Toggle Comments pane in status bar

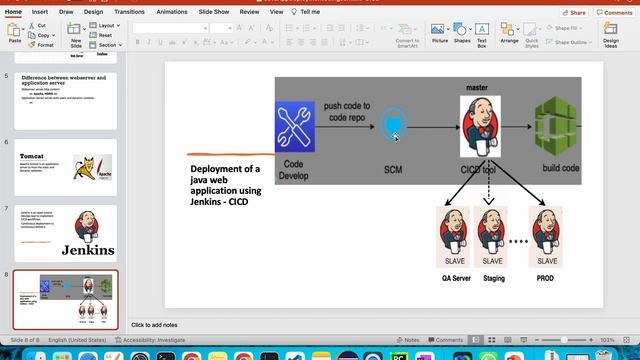tap(445, 340)
